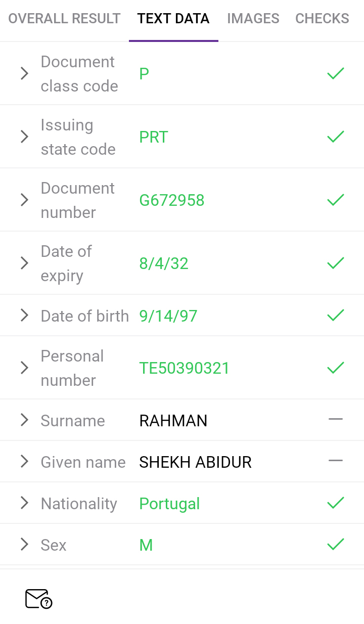The height and width of the screenshot is (624, 364).
Task: Click the green checkmark beside Issuing state code
Action: [336, 137]
